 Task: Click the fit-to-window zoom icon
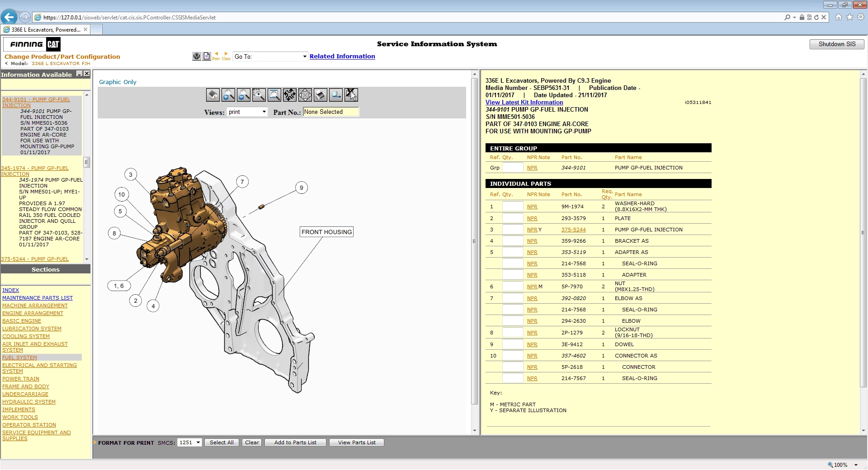pos(274,95)
